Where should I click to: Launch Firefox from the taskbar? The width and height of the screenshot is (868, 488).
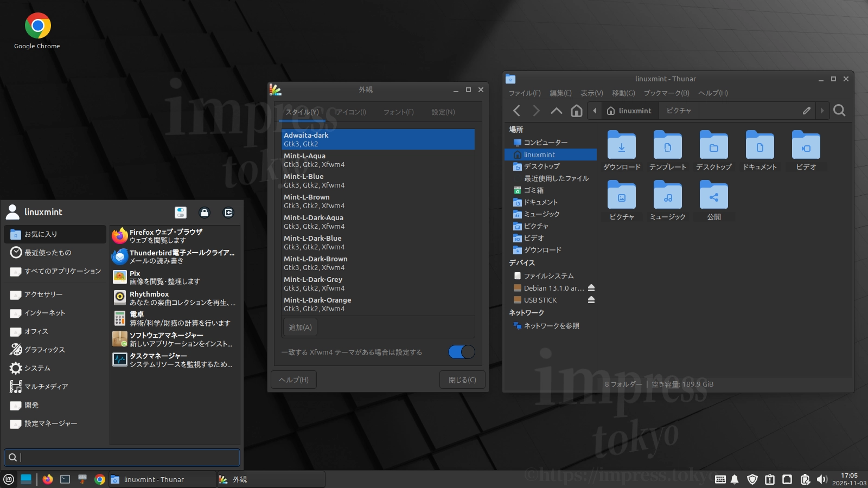tap(48, 479)
